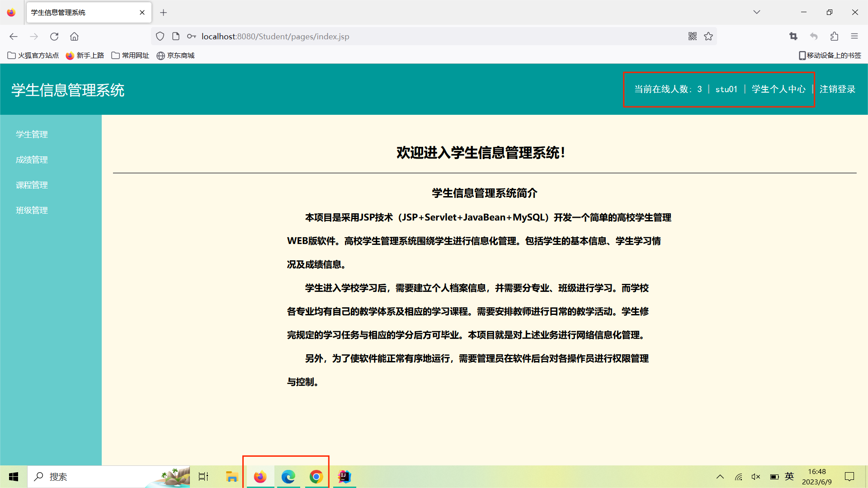868x488 pixels.
Task: Open 课程管理 in the sidebar
Action: click(32, 185)
